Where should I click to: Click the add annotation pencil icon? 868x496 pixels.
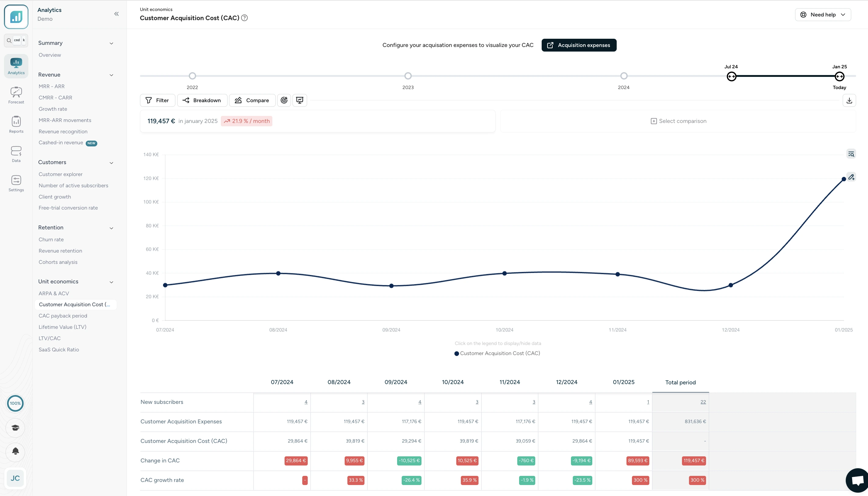pos(851,177)
